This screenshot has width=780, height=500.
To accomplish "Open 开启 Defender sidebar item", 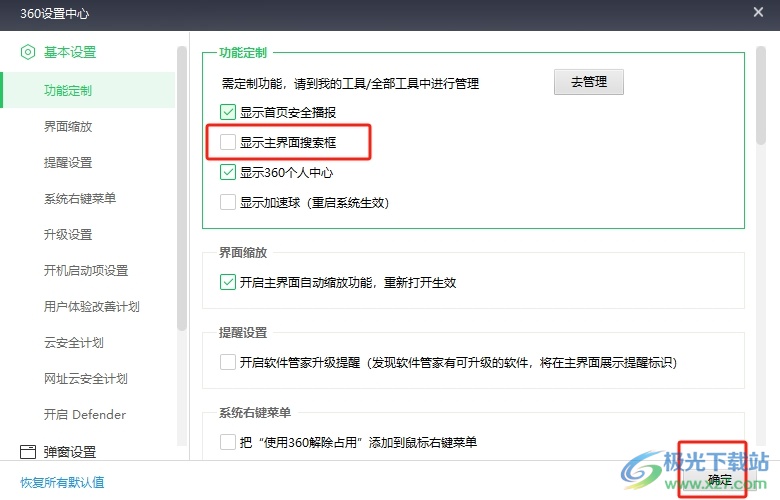I will 85,414.
